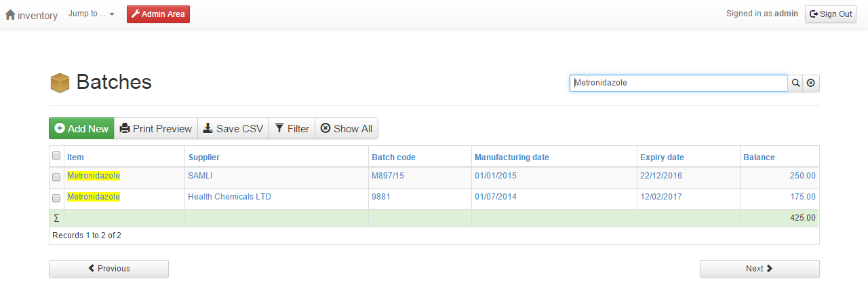Sort by Batch code column header
Viewport: 868px width, 302px height.
[x=393, y=157]
